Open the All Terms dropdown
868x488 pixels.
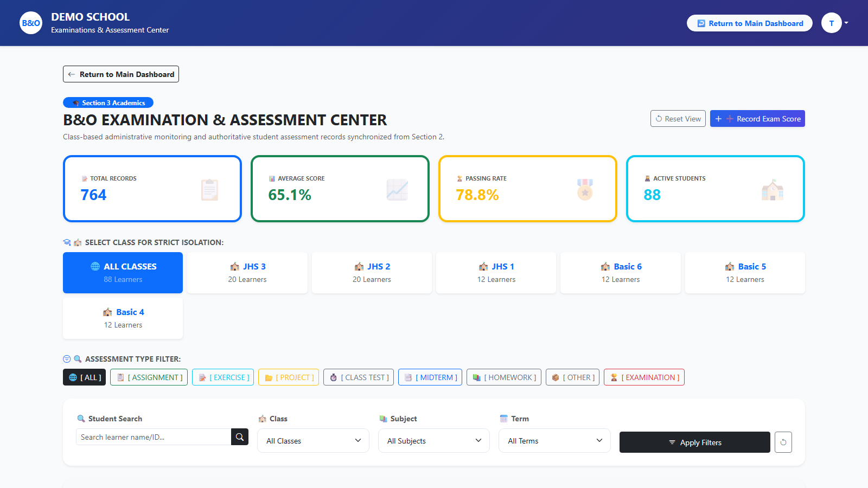click(554, 441)
